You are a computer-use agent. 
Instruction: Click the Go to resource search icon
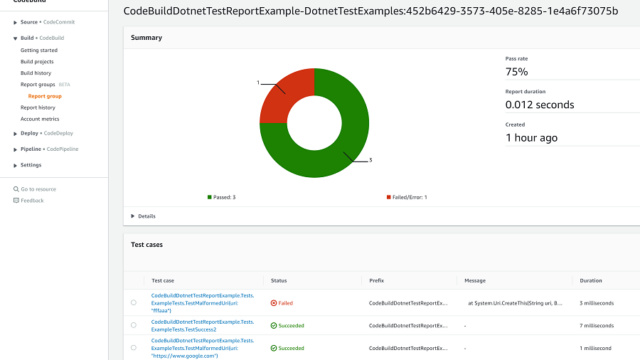click(x=16, y=189)
